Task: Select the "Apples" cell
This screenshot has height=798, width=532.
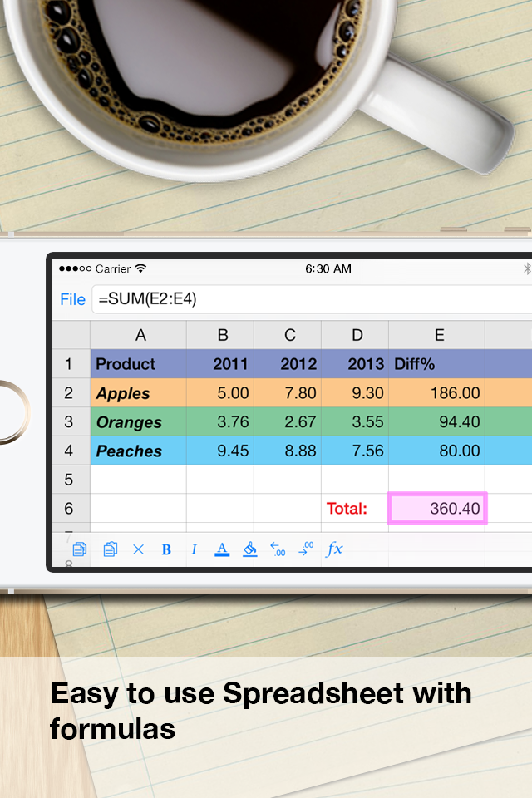Action: pyautogui.click(x=139, y=393)
